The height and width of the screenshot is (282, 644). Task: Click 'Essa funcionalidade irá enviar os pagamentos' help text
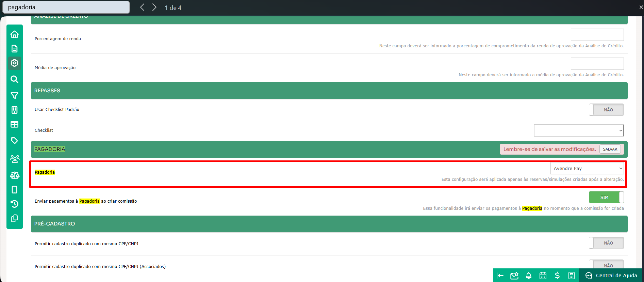coord(523,208)
